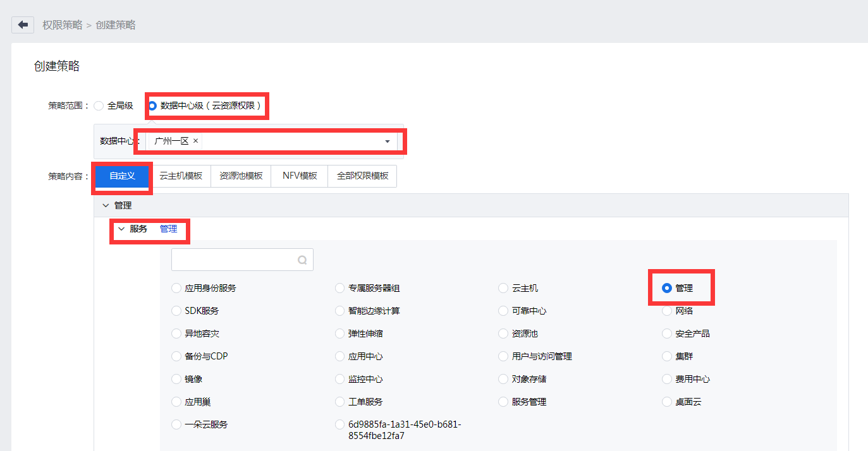Viewport: 868px width, 451px height.
Task: Remove the 广州一区 tag
Action: click(195, 141)
